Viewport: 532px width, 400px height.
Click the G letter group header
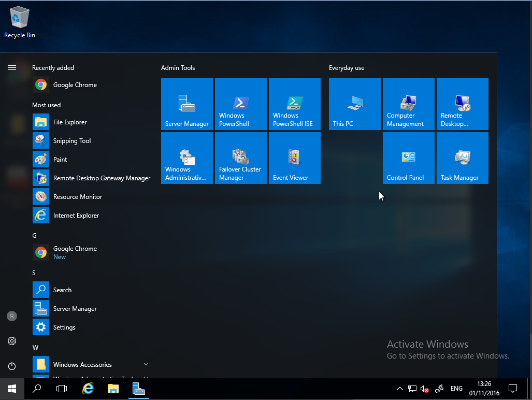(34, 235)
